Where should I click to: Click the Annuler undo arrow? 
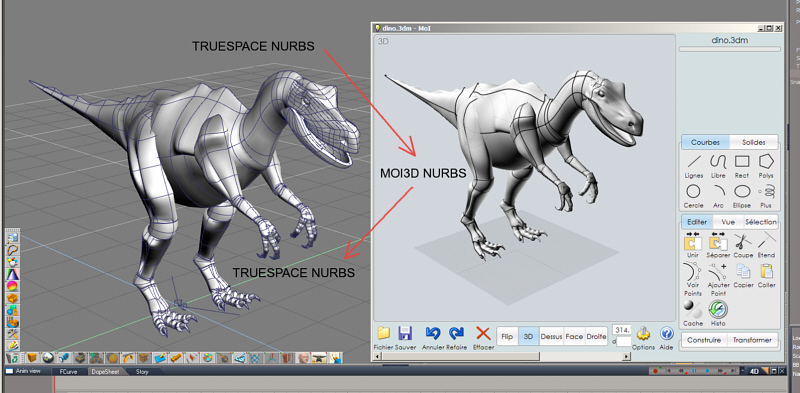click(433, 334)
